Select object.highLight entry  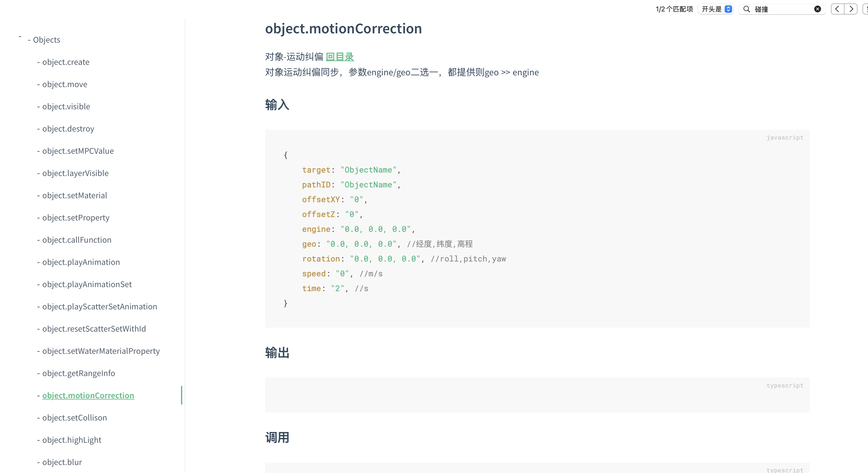click(x=72, y=440)
